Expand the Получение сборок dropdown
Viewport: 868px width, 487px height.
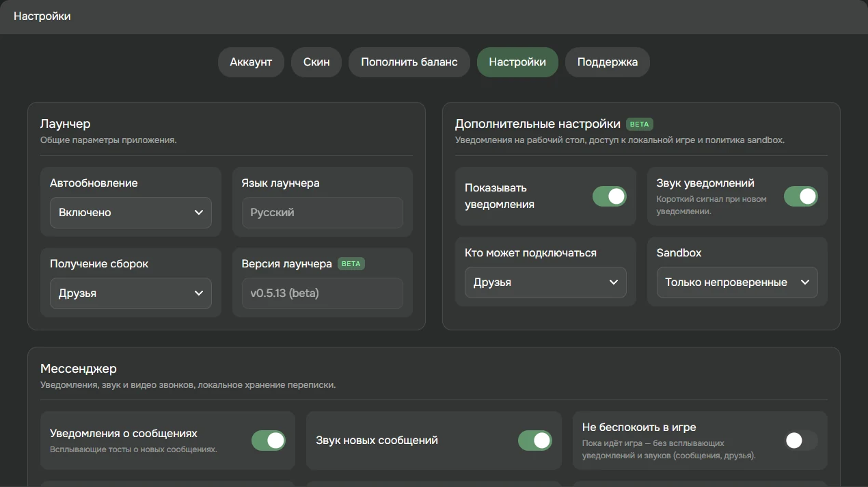coord(131,293)
